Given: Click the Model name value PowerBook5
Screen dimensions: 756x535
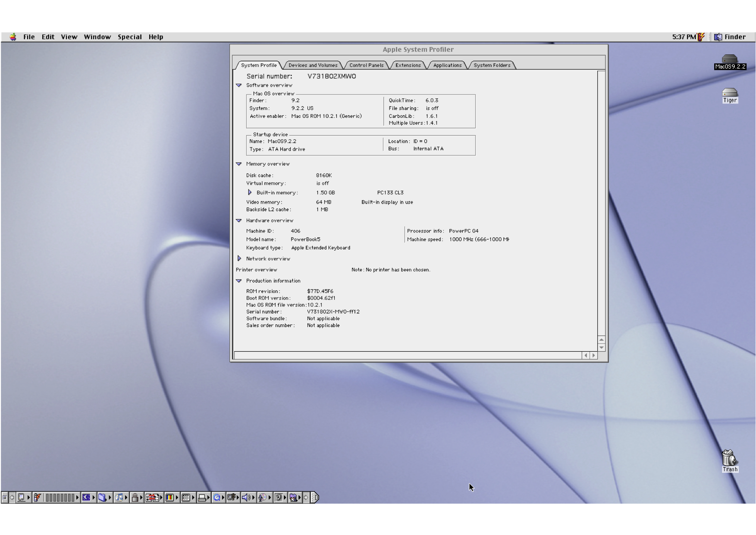Looking at the screenshot, I should click(305, 239).
